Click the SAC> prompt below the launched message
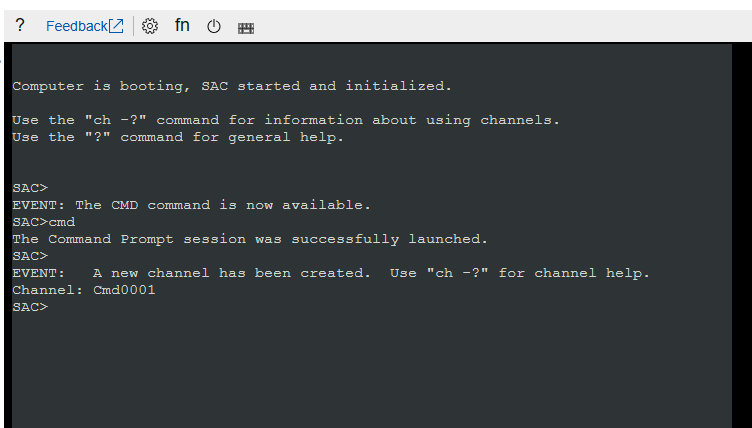 click(x=30, y=256)
